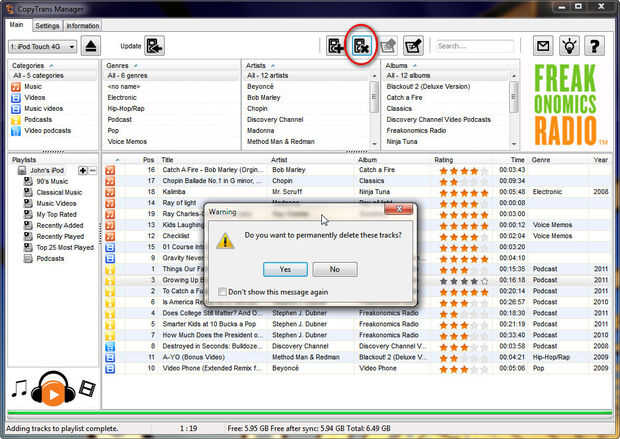Select the Podcasts category
The height and width of the screenshot is (439, 620).
(x=38, y=120)
